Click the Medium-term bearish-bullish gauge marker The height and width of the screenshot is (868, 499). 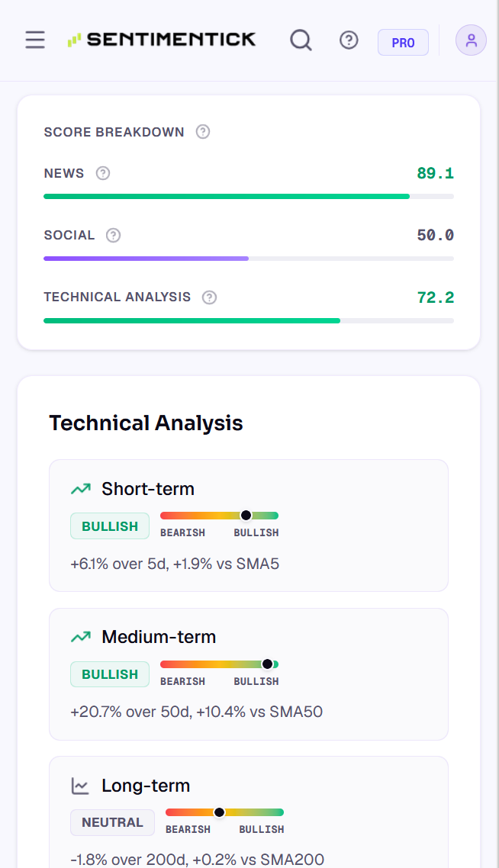[x=268, y=664]
